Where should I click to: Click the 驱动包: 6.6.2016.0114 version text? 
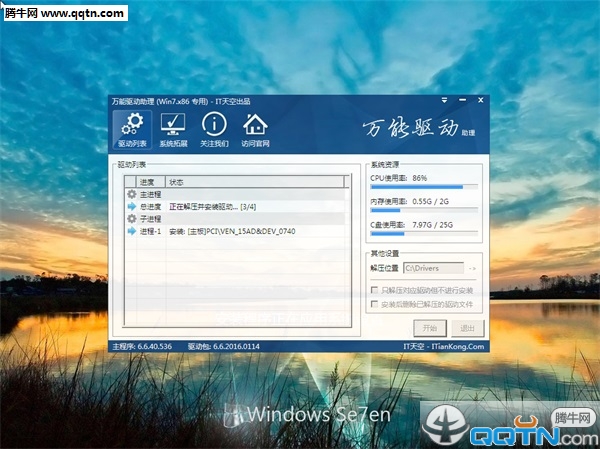[223, 346]
